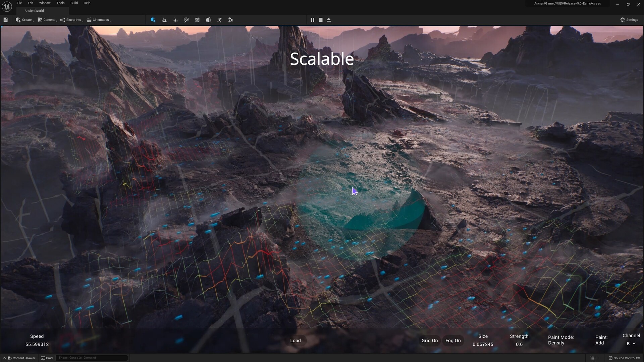Switch to Landscape editing mode
644x362 pixels.
click(164, 20)
